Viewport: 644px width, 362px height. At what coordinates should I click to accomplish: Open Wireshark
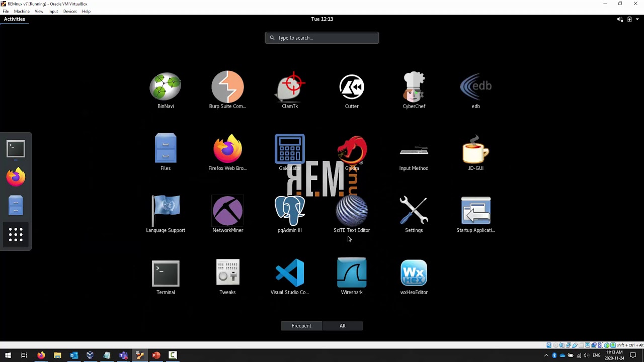352,277
